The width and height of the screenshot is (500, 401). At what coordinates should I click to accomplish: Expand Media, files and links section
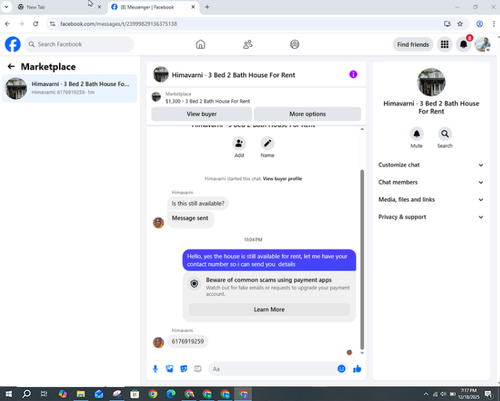tap(431, 200)
